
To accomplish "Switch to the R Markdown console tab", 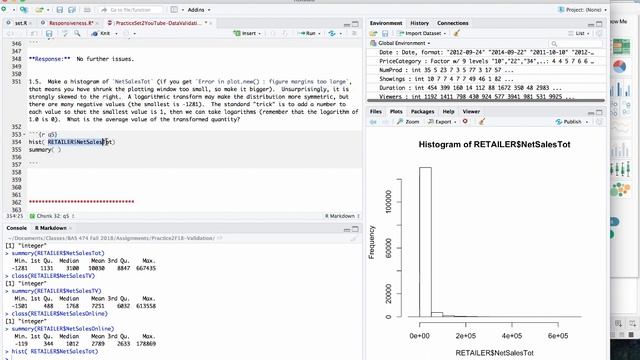I will point(51,228).
